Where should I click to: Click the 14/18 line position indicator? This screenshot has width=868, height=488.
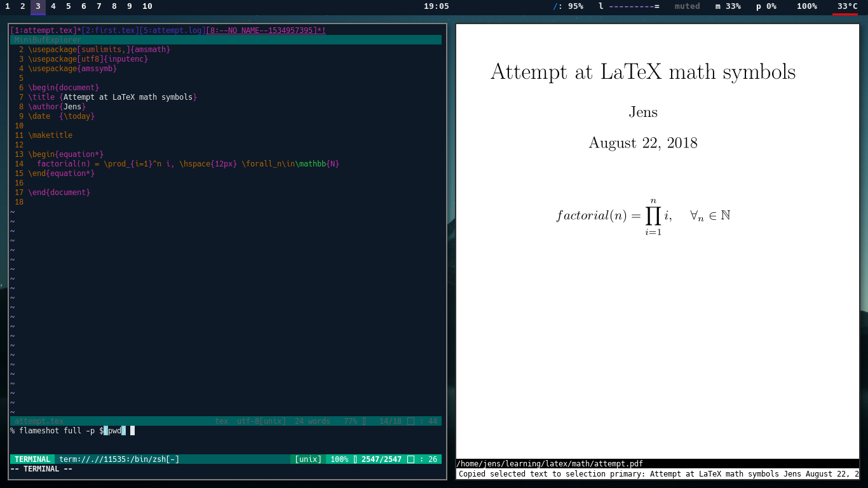(x=390, y=421)
